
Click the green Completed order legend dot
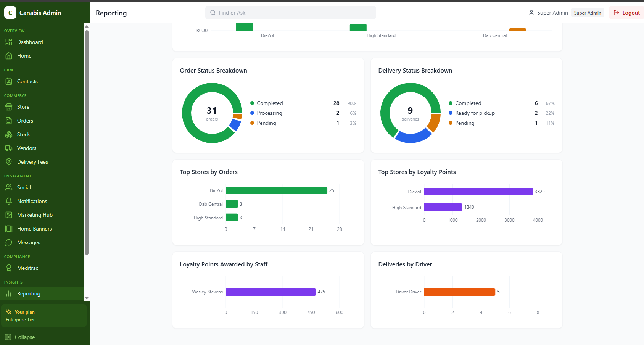[x=252, y=103]
